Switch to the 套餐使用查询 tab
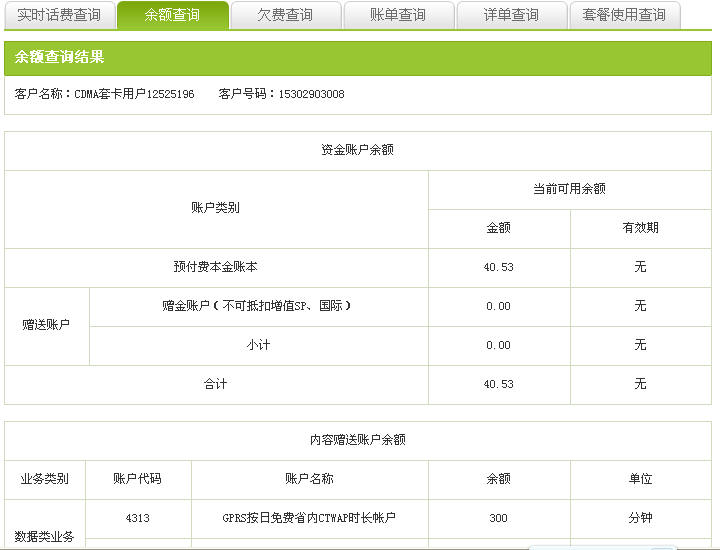The width and height of the screenshot is (720, 550). [x=624, y=15]
